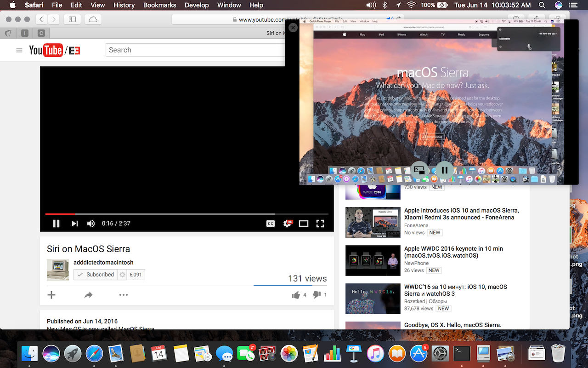The image size is (588, 368).
Task: Switch to theater mode in YouTube player
Action: pos(304,224)
